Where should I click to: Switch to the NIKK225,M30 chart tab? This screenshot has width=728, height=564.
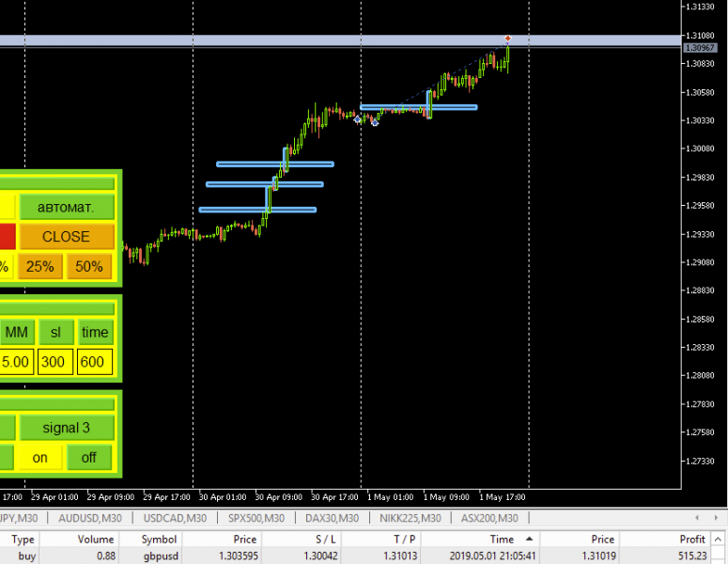[x=410, y=518]
